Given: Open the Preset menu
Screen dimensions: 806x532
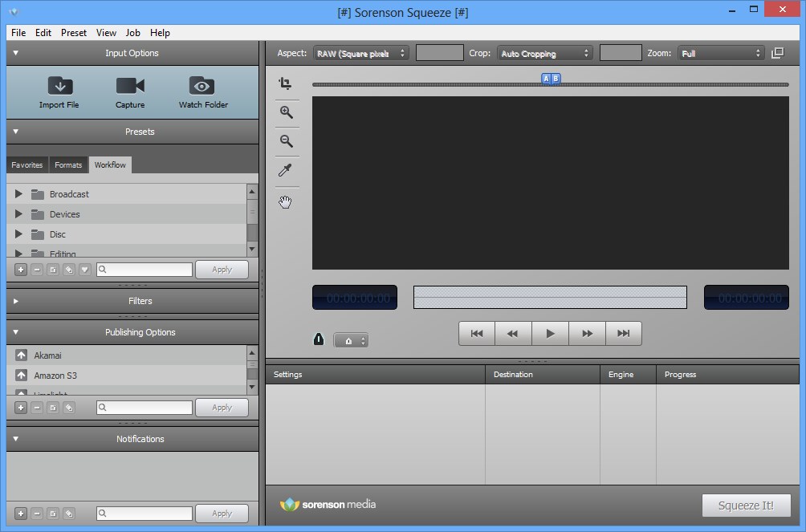Looking at the screenshot, I should pyautogui.click(x=74, y=32).
